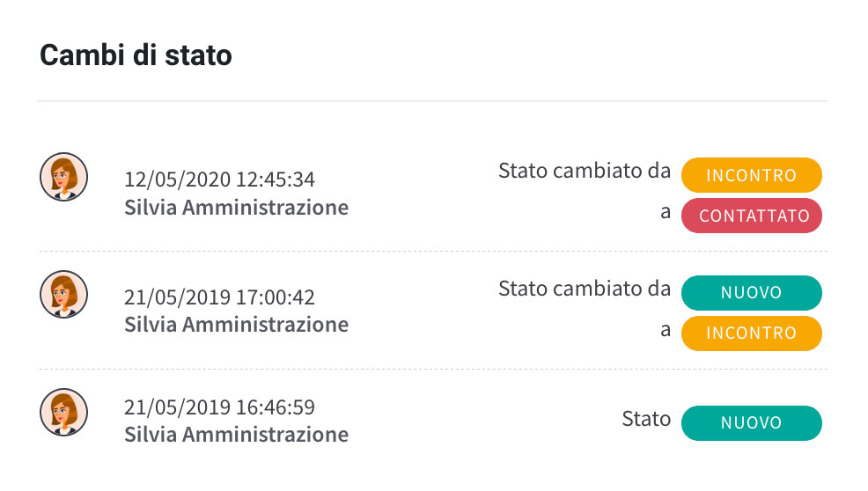
Task: Click the orange INCONTRO badge in the 17:00:42 entry
Action: coord(751,333)
